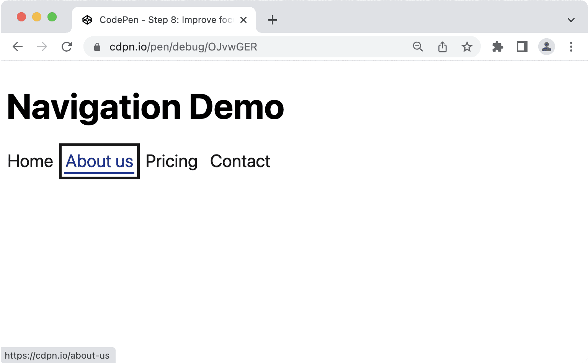Click the back navigation arrow
Screen dimensions: 588x364
click(x=18, y=46)
